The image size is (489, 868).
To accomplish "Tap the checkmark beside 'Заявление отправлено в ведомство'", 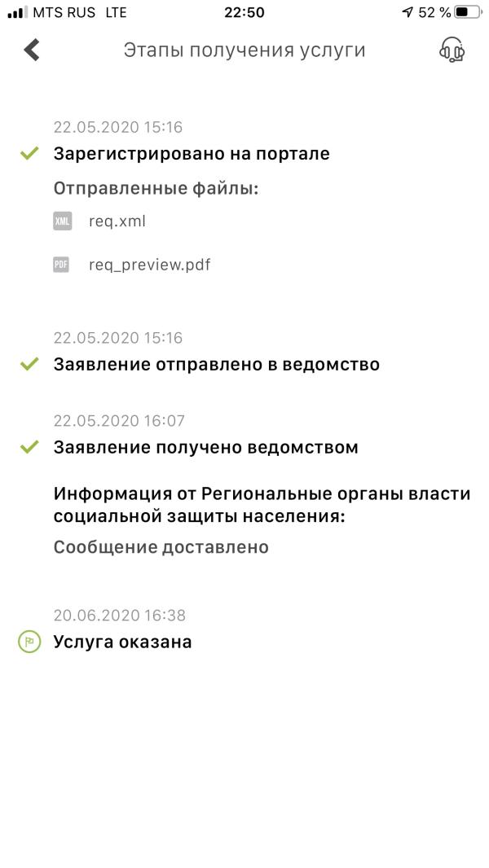I will tap(30, 364).
